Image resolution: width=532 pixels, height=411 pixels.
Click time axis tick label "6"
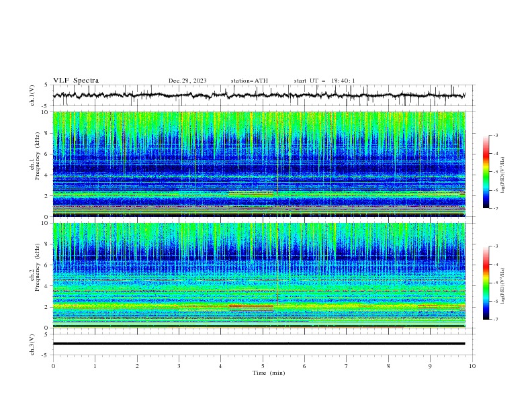(x=304, y=366)
